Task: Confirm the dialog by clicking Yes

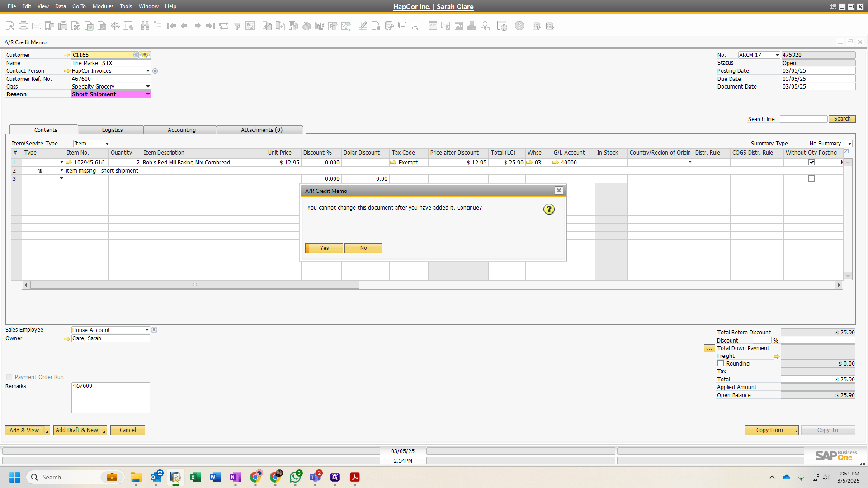Action: pyautogui.click(x=324, y=248)
